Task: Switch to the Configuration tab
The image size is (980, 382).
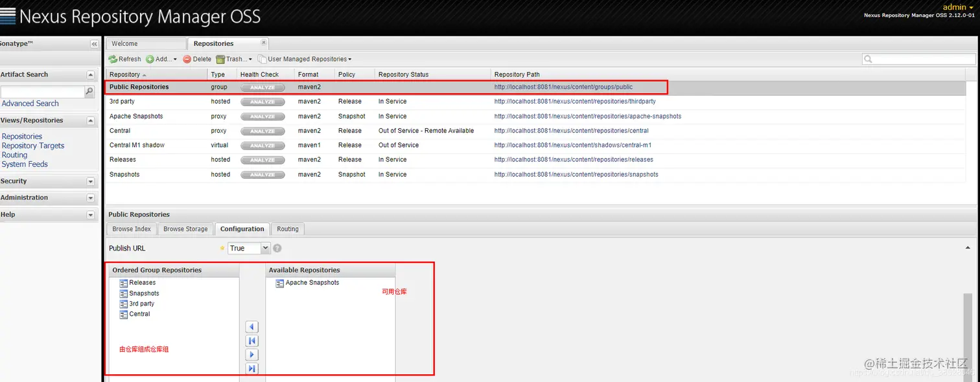Action: [x=242, y=229]
